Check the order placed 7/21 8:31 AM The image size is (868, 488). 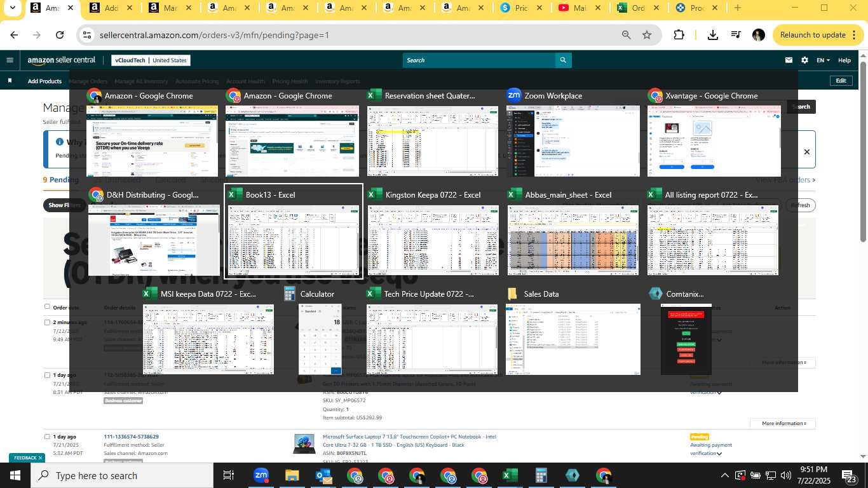pyautogui.click(x=47, y=375)
